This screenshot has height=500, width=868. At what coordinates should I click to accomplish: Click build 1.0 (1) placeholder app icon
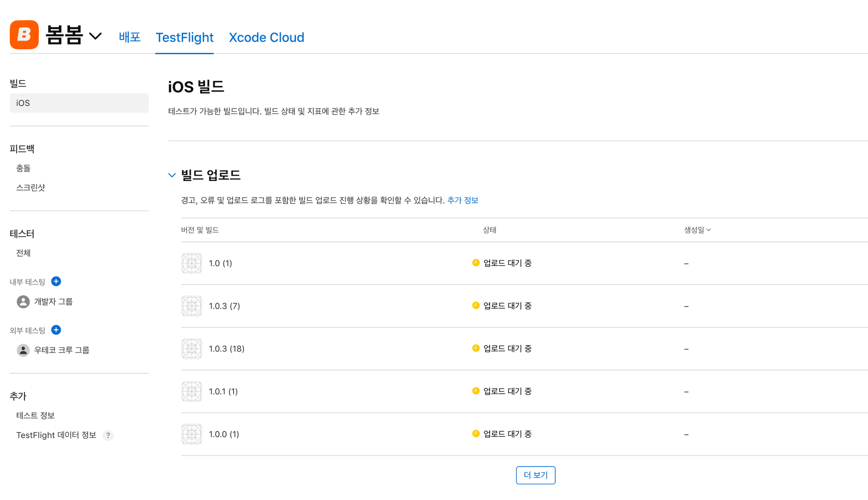(x=192, y=263)
